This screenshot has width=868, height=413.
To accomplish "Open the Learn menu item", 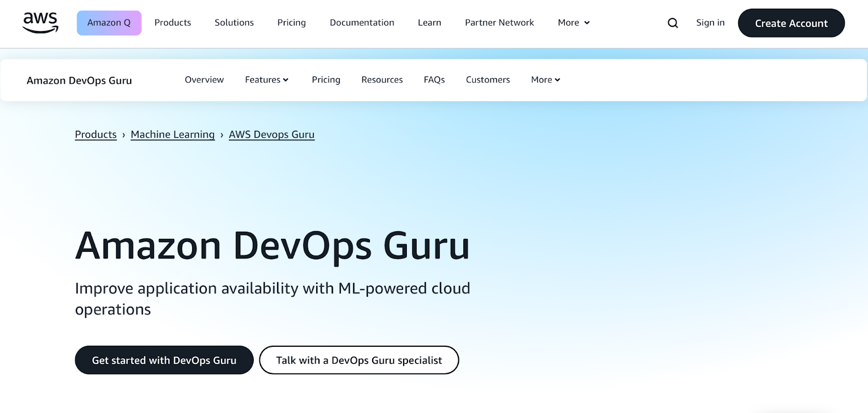I will 429,23.
